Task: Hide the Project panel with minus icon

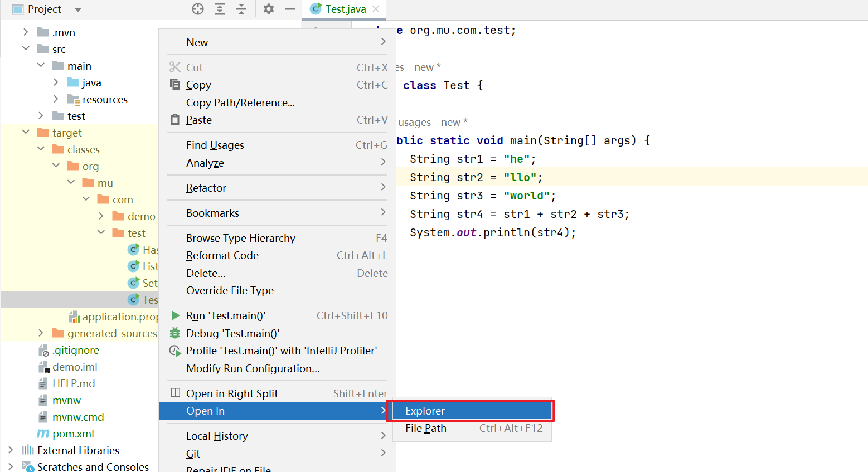Action: click(290, 9)
